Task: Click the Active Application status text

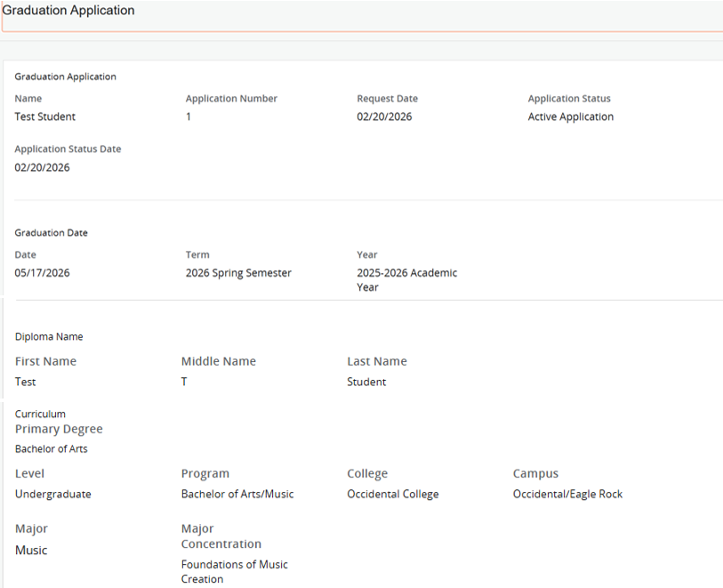Action: [x=570, y=116]
